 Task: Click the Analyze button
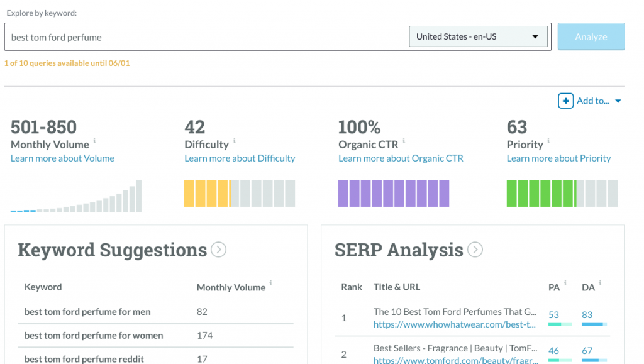click(x=591, y=36)
